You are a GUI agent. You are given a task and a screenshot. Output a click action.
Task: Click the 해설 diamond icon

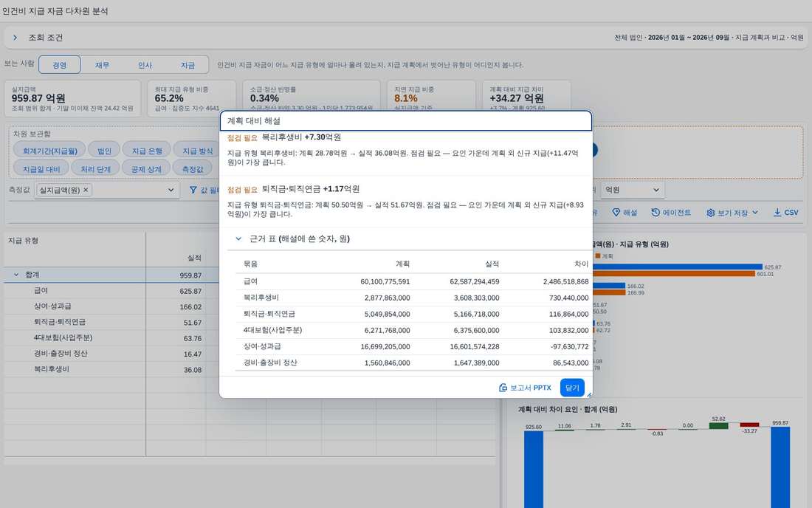pos(616,213)
